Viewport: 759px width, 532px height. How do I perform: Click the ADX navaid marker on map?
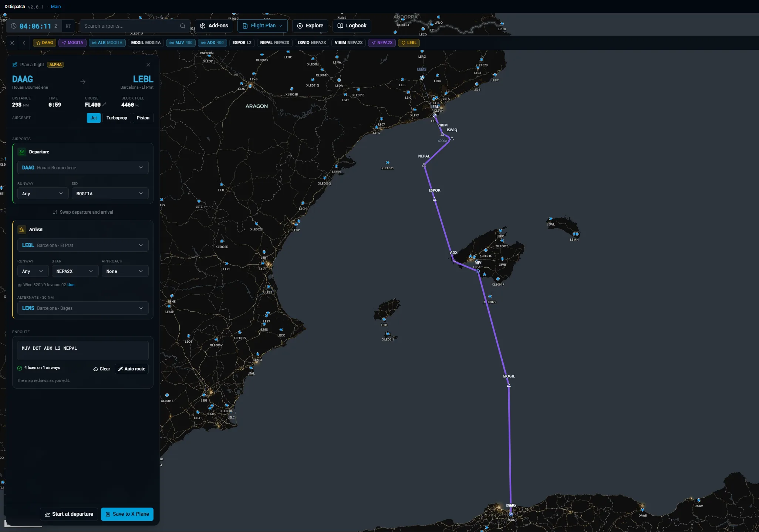(x=454, y=261)
